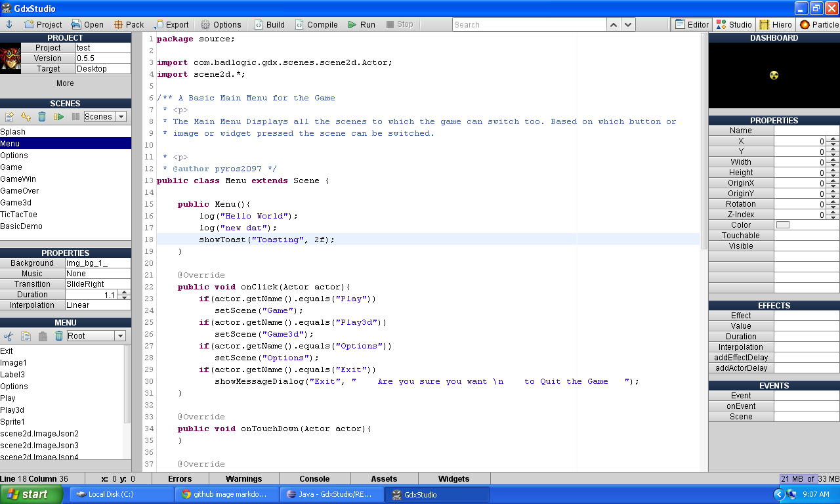This screenshot has width=840, height=504.
Task: Select the TicTacToe scene
Action: (66, 215)
